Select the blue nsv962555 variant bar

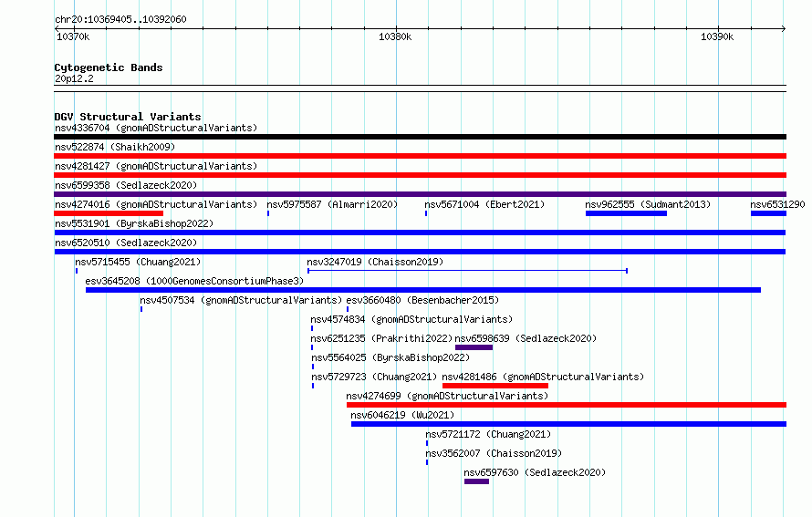626,213
